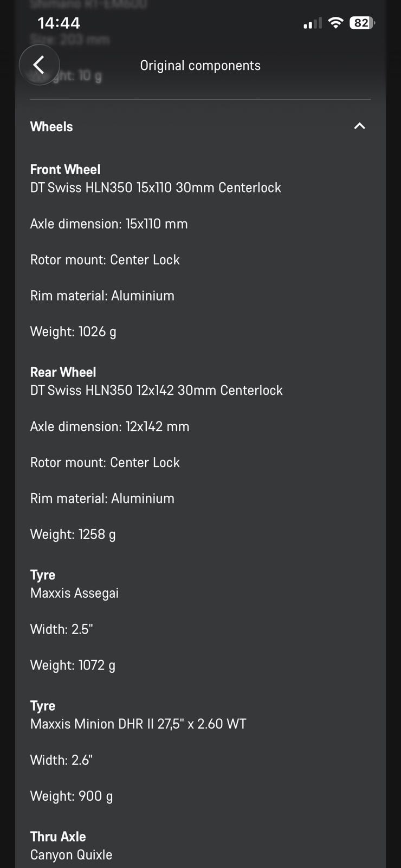
Task: Tap the Wheels section header
Action: point(200,126)
